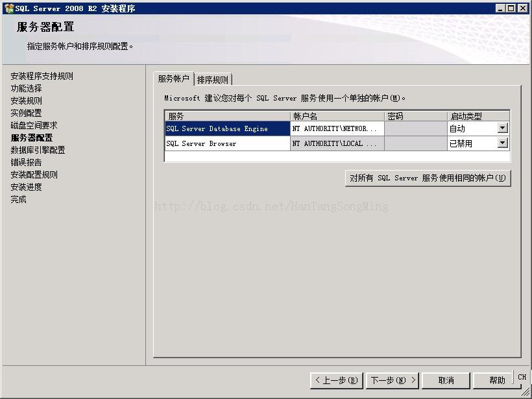This screenshot has width=532, height=399.
Task: Open startup type dropdown for Database Engine
Action: coord(503,128)
